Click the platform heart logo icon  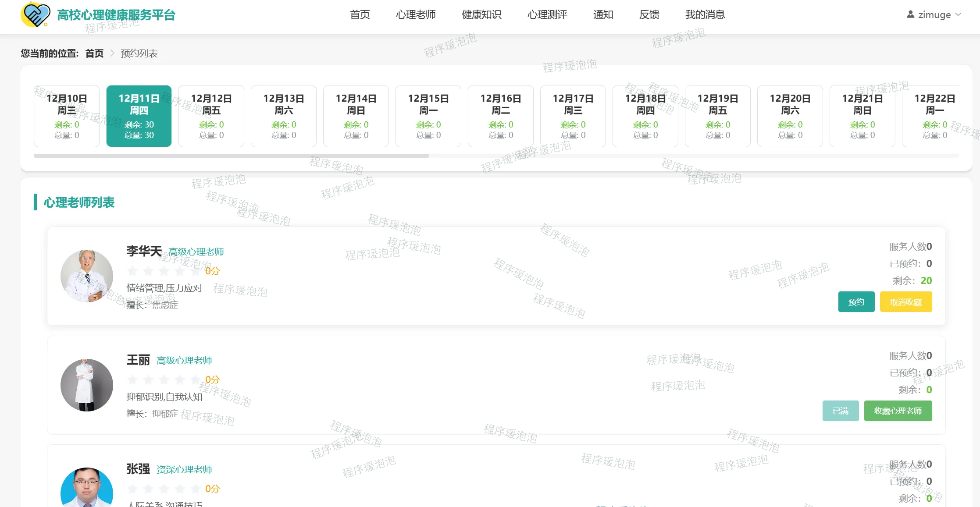point(35,15)
